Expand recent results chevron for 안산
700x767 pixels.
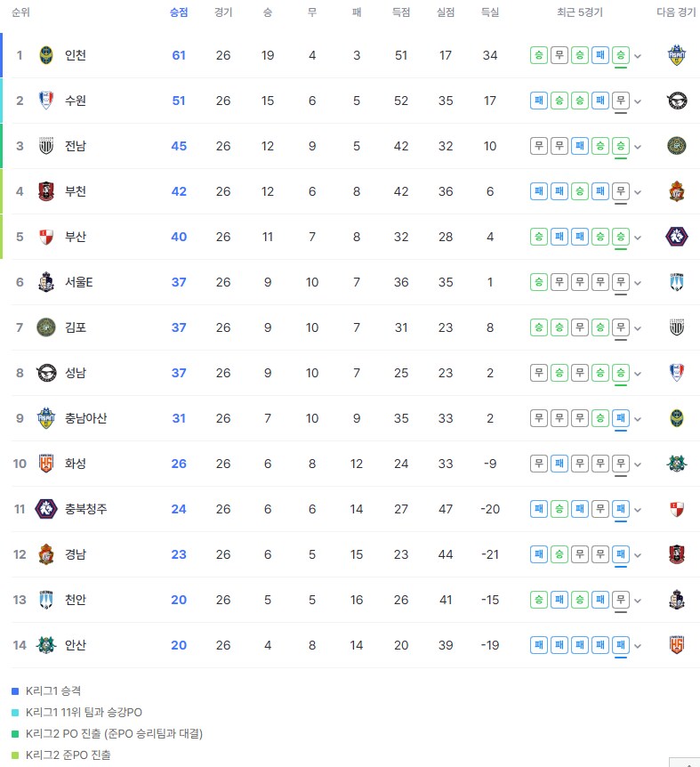[x=638, y=646]
